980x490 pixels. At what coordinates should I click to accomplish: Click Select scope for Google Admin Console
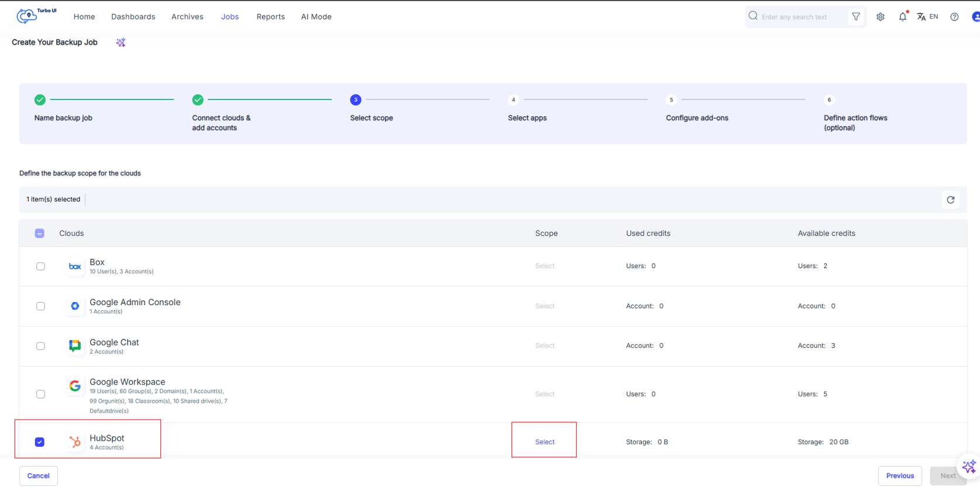click(545, 306)
